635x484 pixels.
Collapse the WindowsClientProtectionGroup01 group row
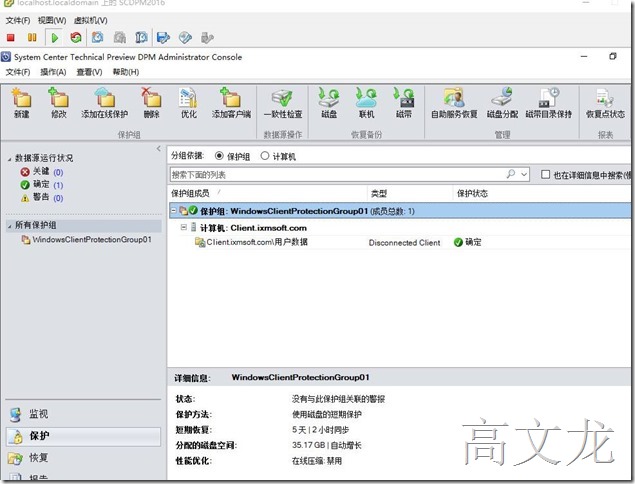coord(174,211)
